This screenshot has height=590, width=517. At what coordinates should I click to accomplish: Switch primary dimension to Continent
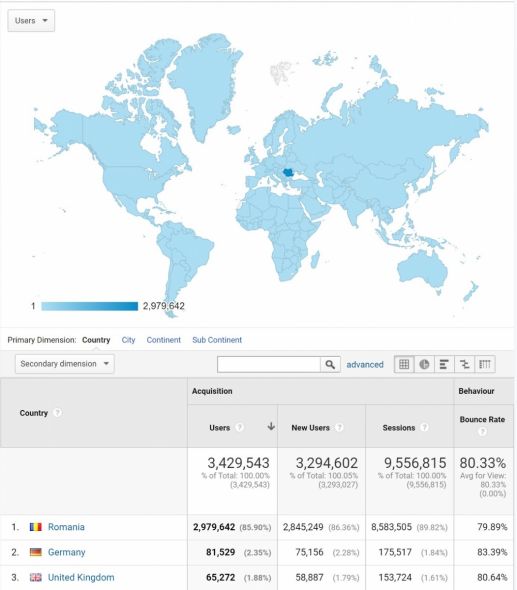pos(164,340)
